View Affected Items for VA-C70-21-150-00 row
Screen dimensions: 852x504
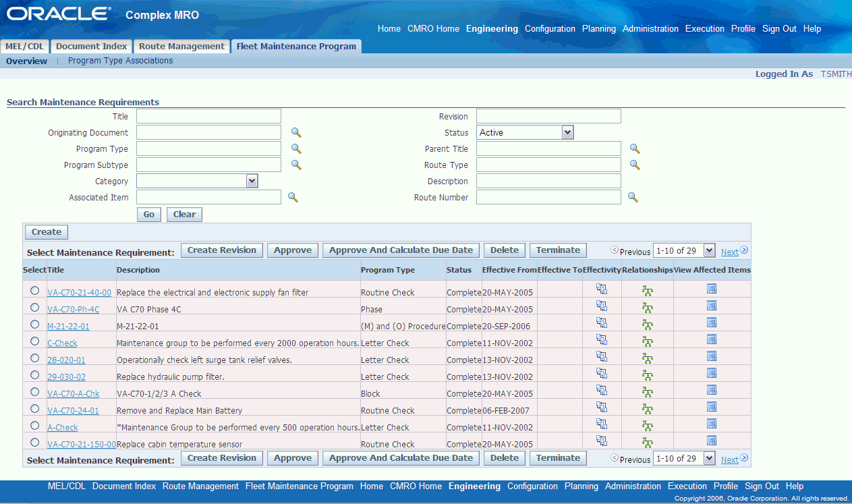point(712,441)
